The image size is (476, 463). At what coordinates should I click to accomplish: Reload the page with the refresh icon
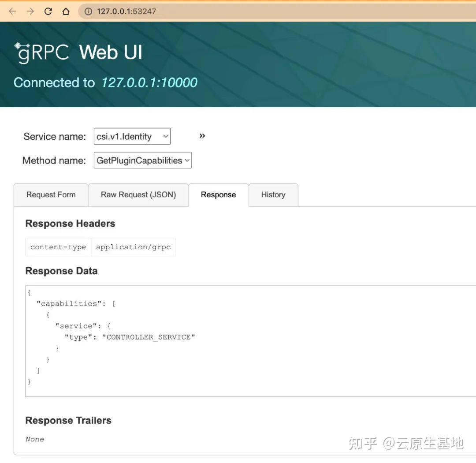(48, 11)
